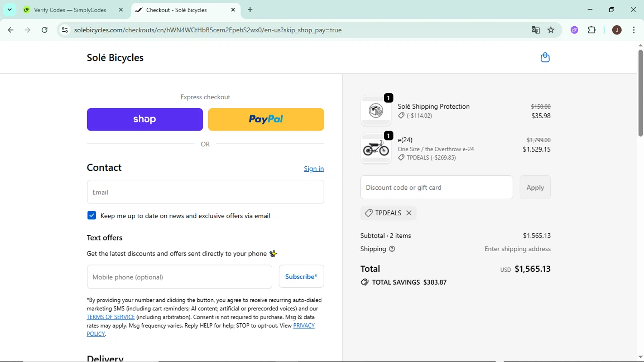Click the browser address bar URL
644x362 pixels.
(x=208, y=30)
